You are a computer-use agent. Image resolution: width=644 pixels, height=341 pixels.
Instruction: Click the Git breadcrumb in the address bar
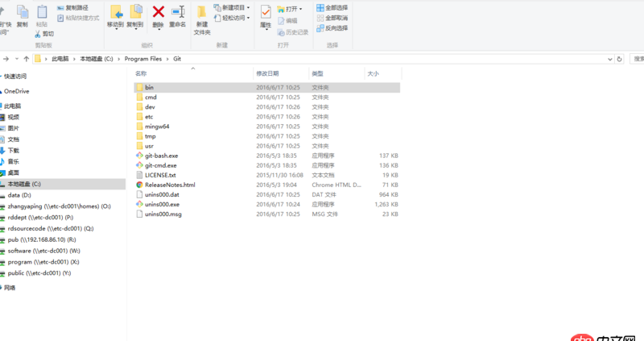coord(177,59)
